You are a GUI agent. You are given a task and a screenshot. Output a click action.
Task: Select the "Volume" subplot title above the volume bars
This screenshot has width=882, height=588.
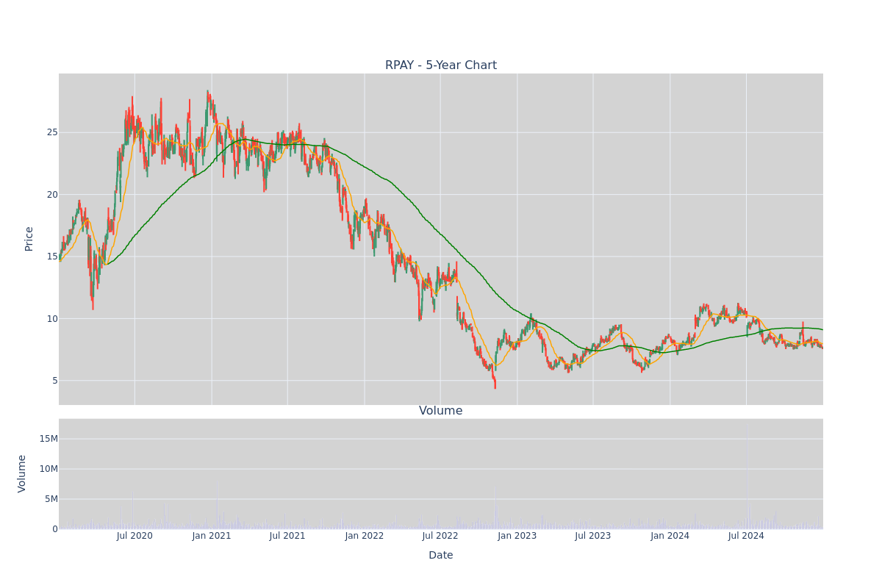[441, 411]
